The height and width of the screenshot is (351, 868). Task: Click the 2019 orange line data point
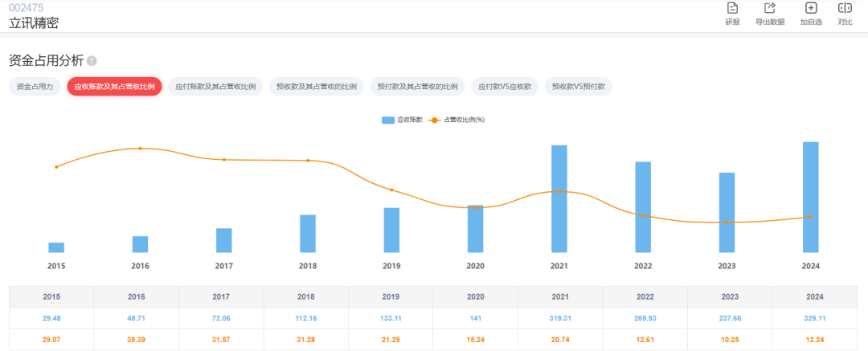(x=392, y=190)
